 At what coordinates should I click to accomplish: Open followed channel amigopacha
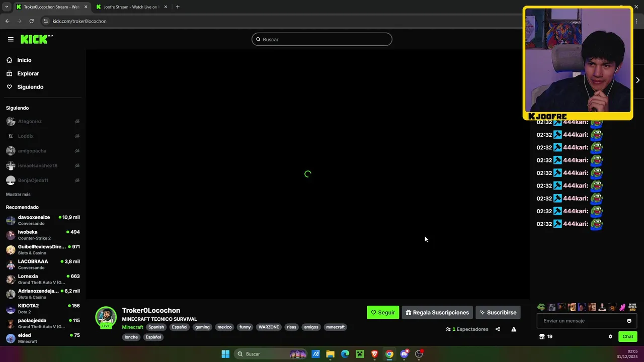click(43, 151)
